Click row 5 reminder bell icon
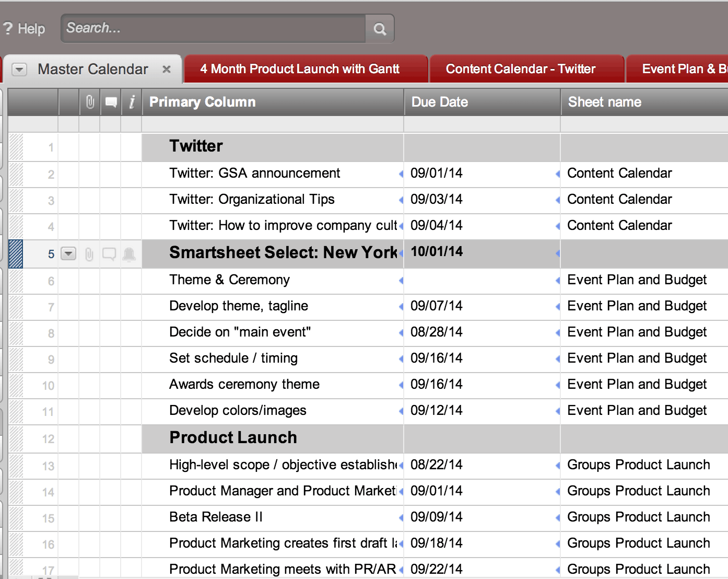728x579 pixels. click(x=129, y=254)
